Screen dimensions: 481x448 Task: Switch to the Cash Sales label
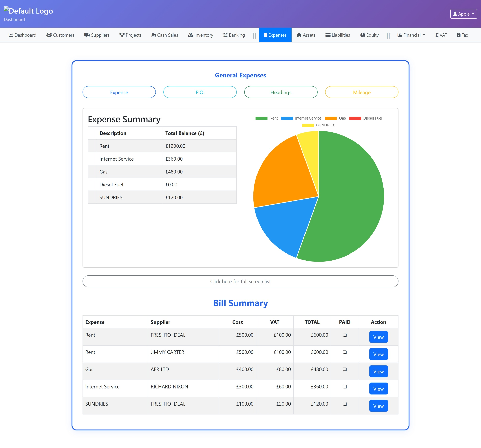tap(168, 35)
